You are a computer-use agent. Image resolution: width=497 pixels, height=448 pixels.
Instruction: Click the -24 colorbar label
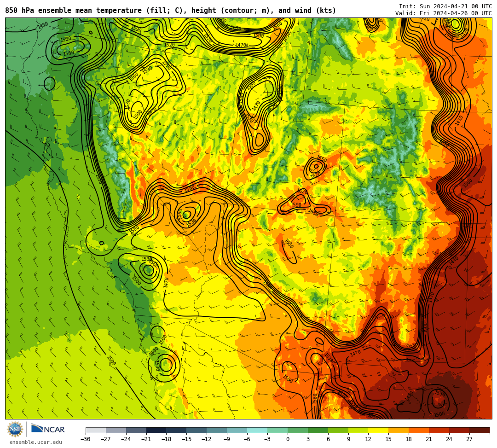point(126,439)
